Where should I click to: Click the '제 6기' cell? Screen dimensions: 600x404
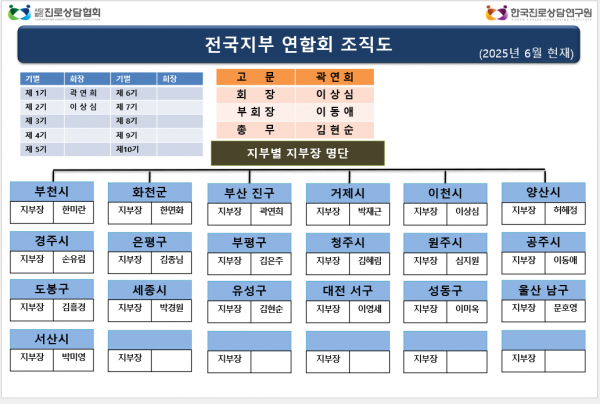[x=134, y=93]
